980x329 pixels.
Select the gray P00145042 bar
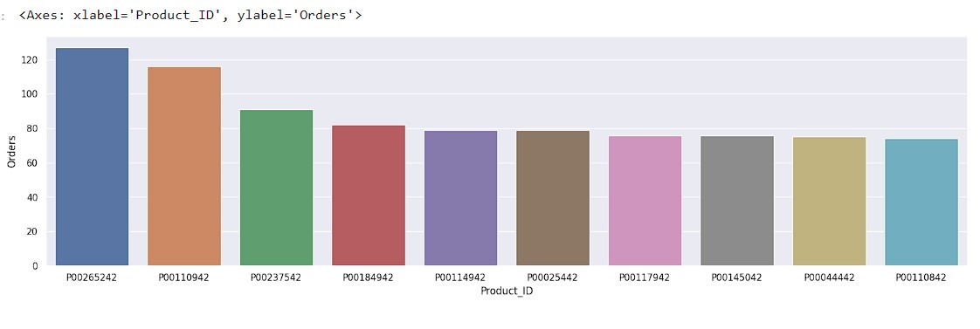737,201
